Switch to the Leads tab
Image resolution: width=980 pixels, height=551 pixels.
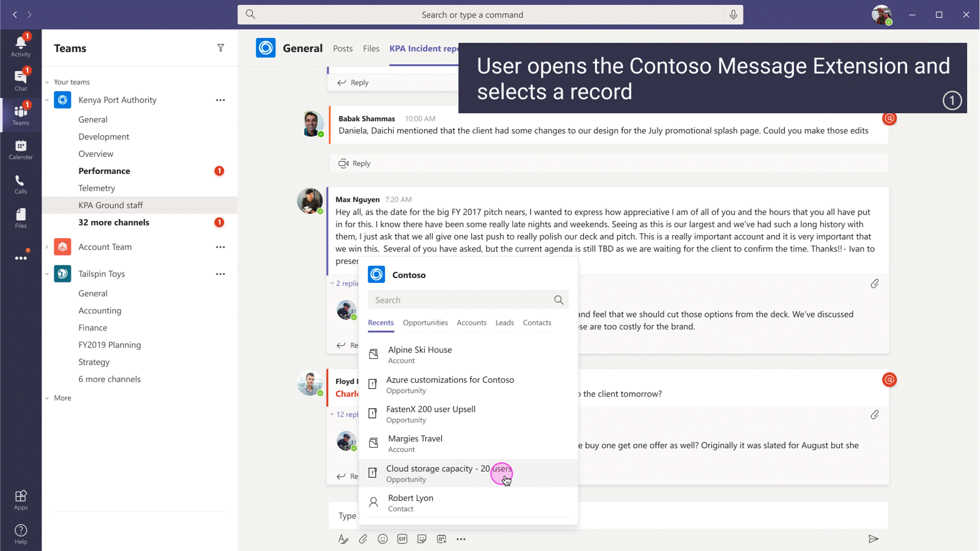click(504, 322)
